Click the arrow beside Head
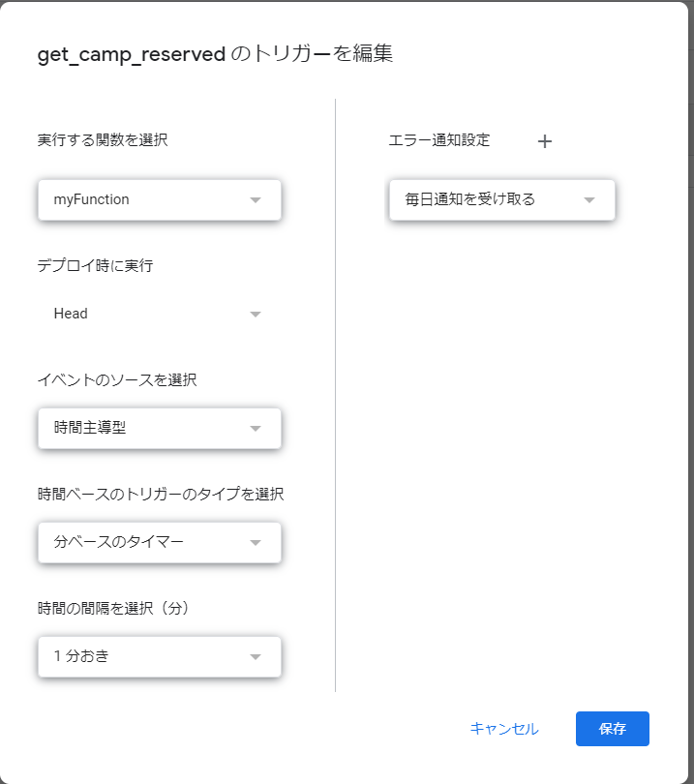Viewport: 694px width, 784px height. (256, 314)
